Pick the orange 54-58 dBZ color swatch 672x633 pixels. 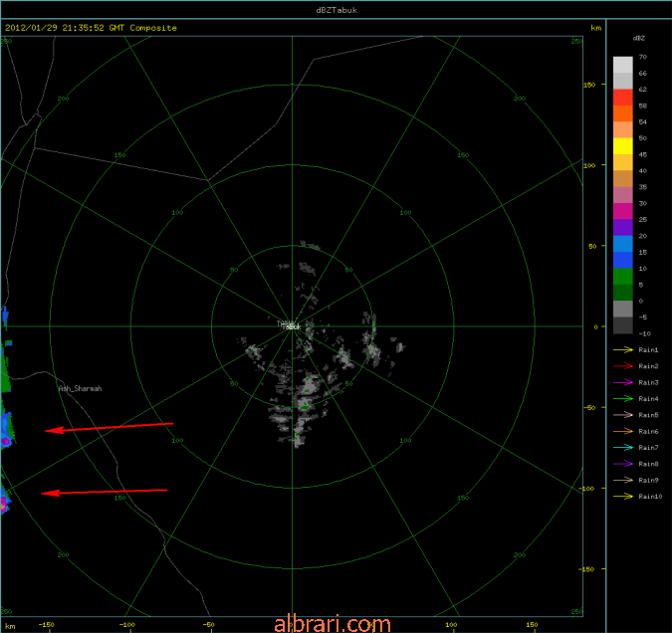(622, 113)
